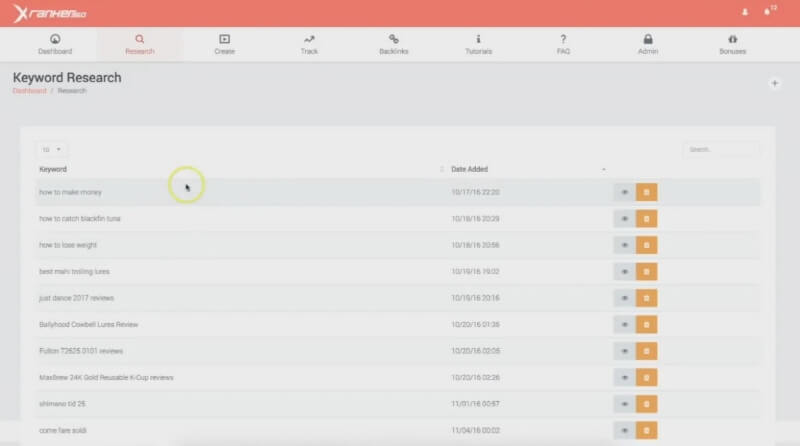Screen dimensions: 800x446
Task: Delete 'best mahi trolling lures' keyword
Action: 646,272
